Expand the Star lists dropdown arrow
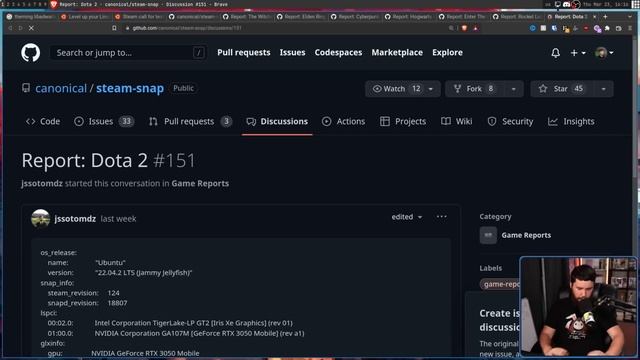 pyautogui.click(x=603, y=89)
